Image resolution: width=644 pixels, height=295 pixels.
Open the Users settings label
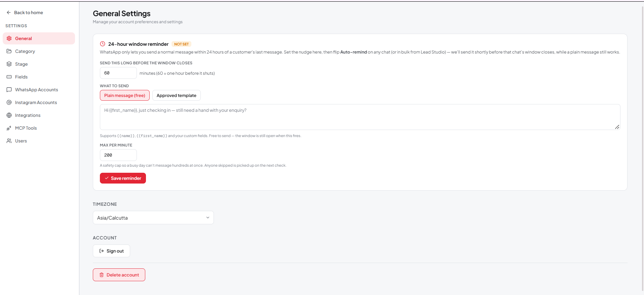coord(21,141)
